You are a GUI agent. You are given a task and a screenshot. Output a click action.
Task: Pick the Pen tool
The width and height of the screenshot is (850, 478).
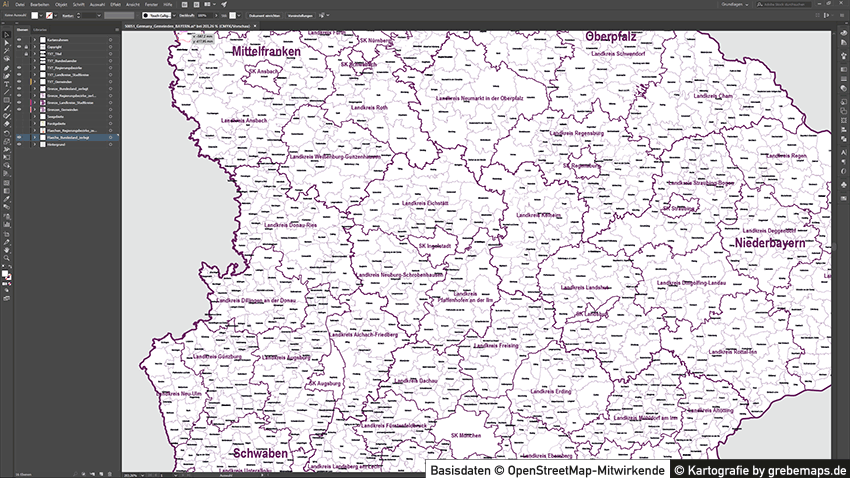click(x=6, y=69)
